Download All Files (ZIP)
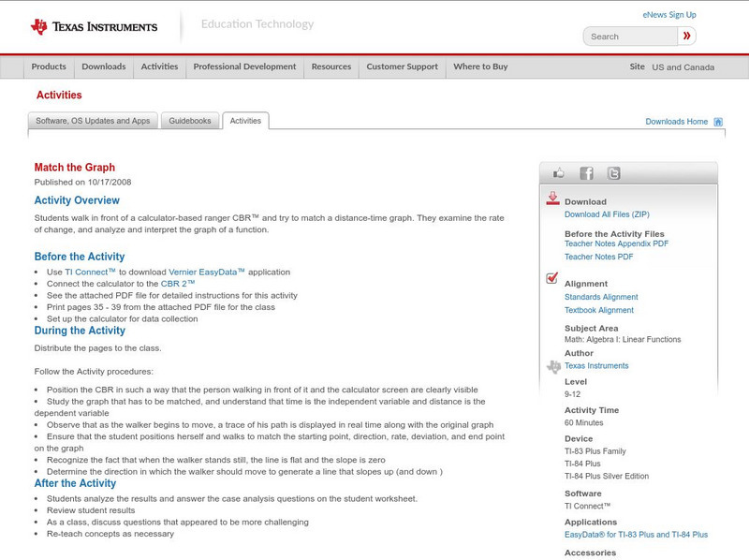The width and height of the screenshot is (749, 560). coord(607,214)
